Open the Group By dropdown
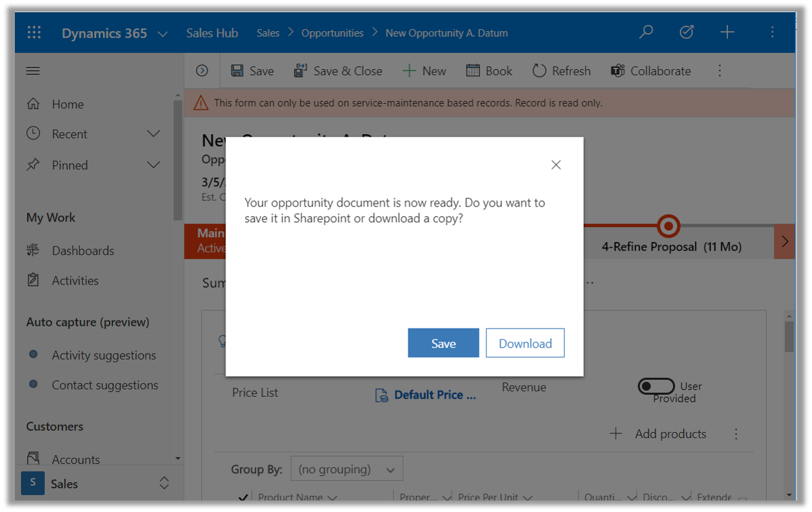Screen dimensions: 812x512 coord(347,469)
